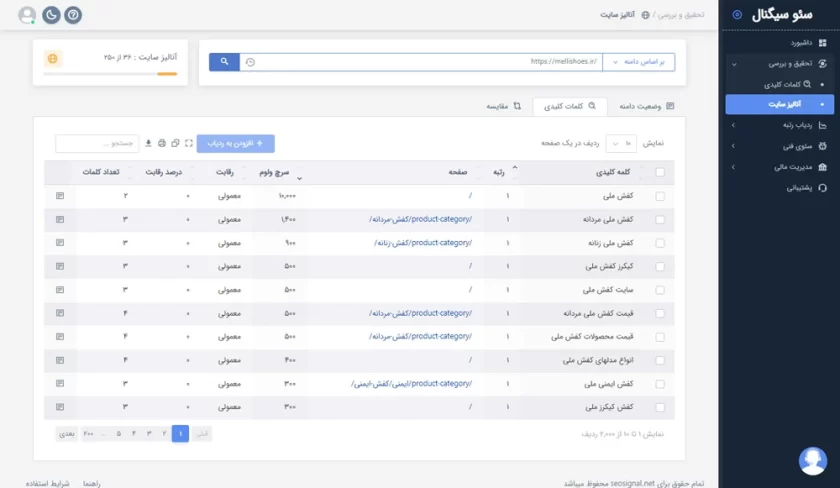Print table printer icon
The height and width of the screenshot is (488, 840).
tap(162, 143)
